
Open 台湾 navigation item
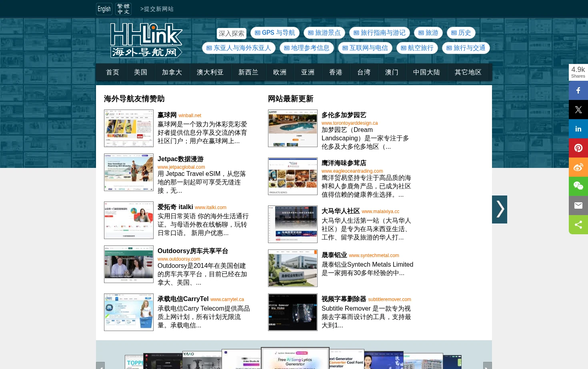point(364,72)
